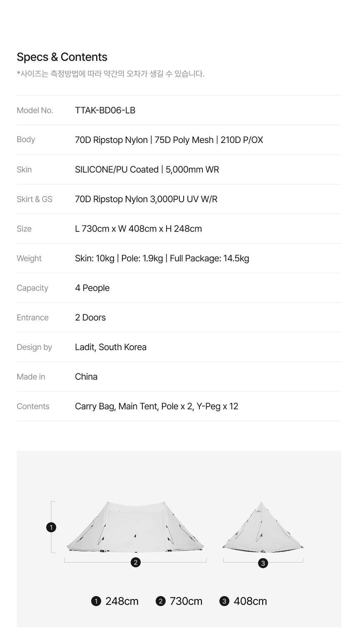Click the Full Package weight value
The height and width of the screenshot is (644, 358).
click(209, 258)
